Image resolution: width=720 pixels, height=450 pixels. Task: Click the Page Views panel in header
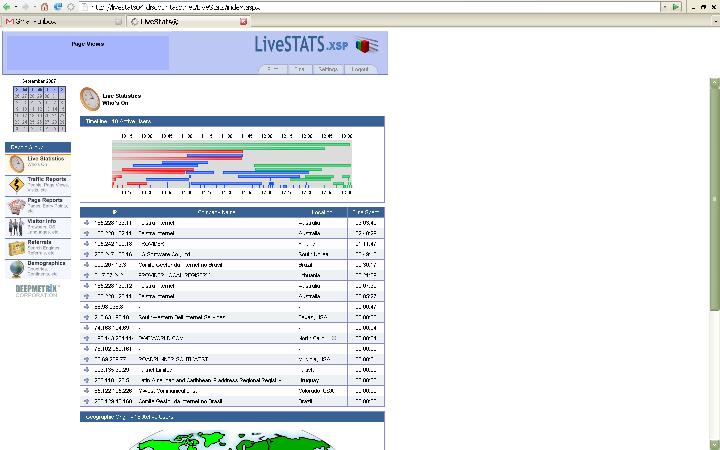(x=88, y=53)
